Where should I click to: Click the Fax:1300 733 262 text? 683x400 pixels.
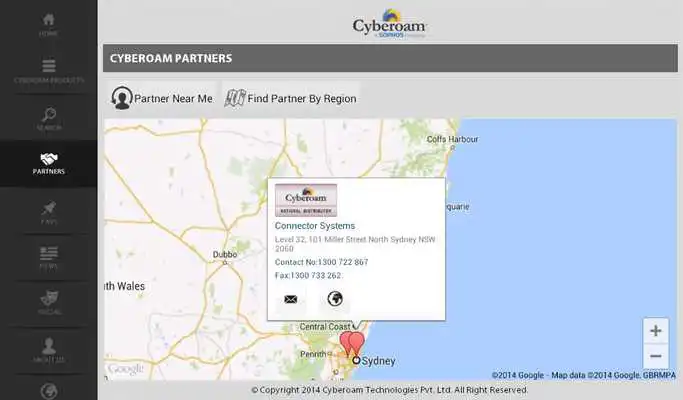pyautogui.click(x=308, y=275)
